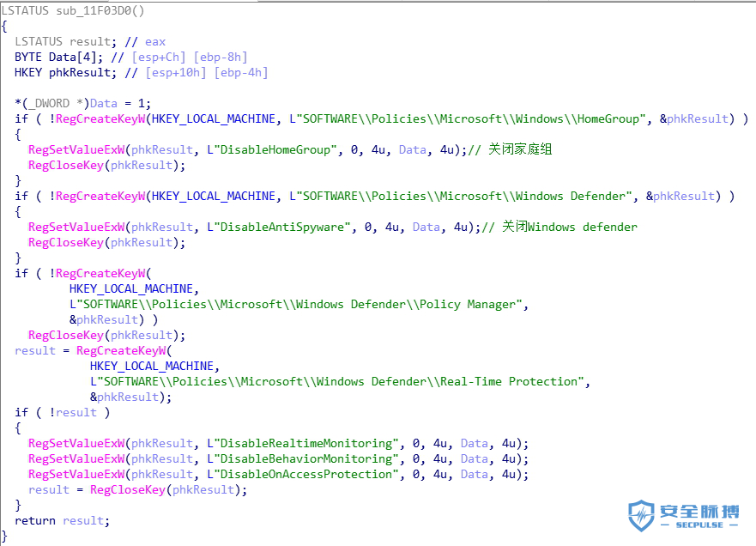
Task: Click the Windows Defender policy path string ending in Defender"
Action: pos(461,196)
